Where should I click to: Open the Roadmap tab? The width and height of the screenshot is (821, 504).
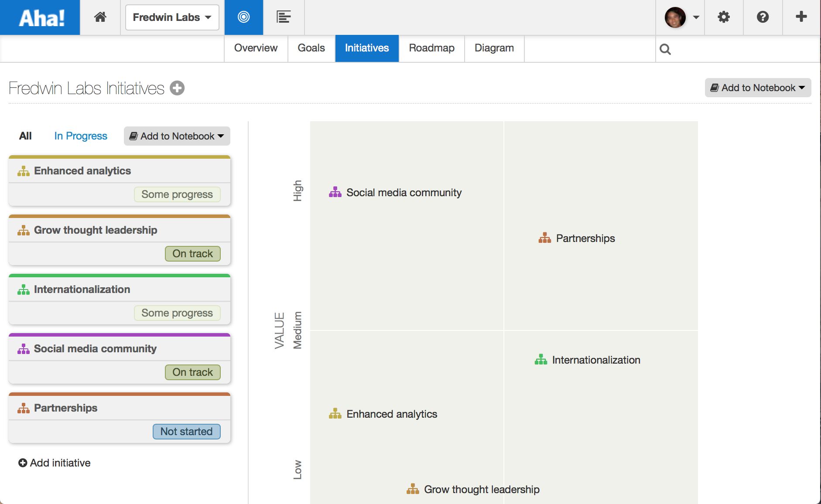pos(431,48)
